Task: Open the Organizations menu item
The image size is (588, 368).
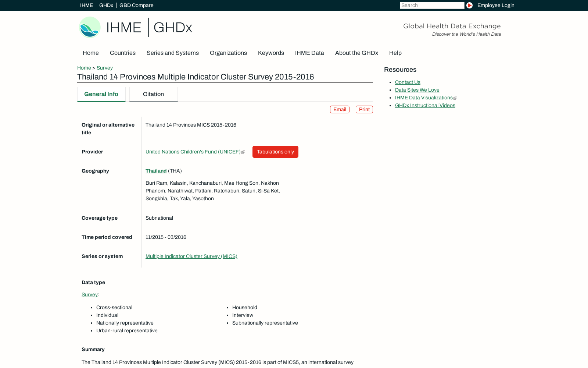Action: (x=228, y=53)
